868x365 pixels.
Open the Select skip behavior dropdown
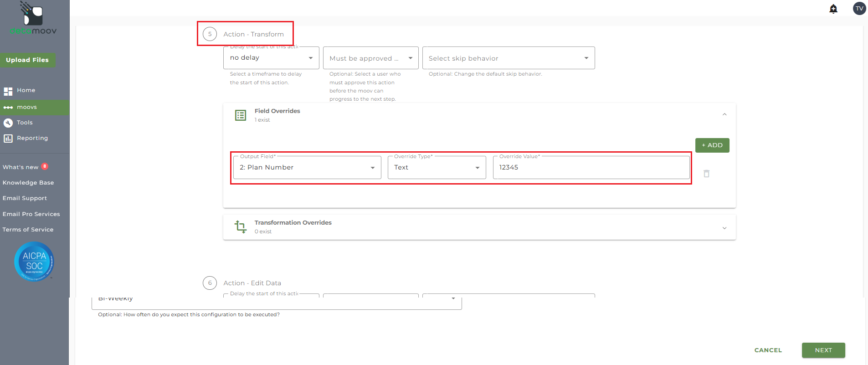point(508,58)
